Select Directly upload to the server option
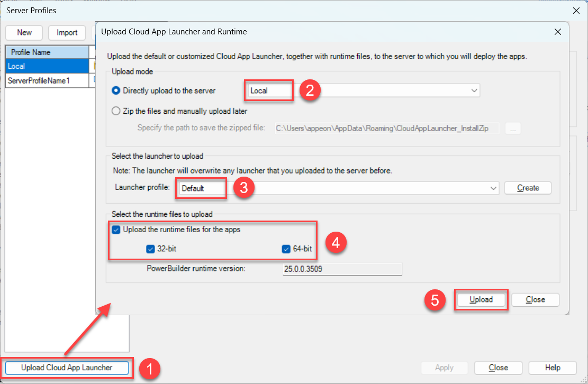The image size is (588, 384). click(116, 90)
